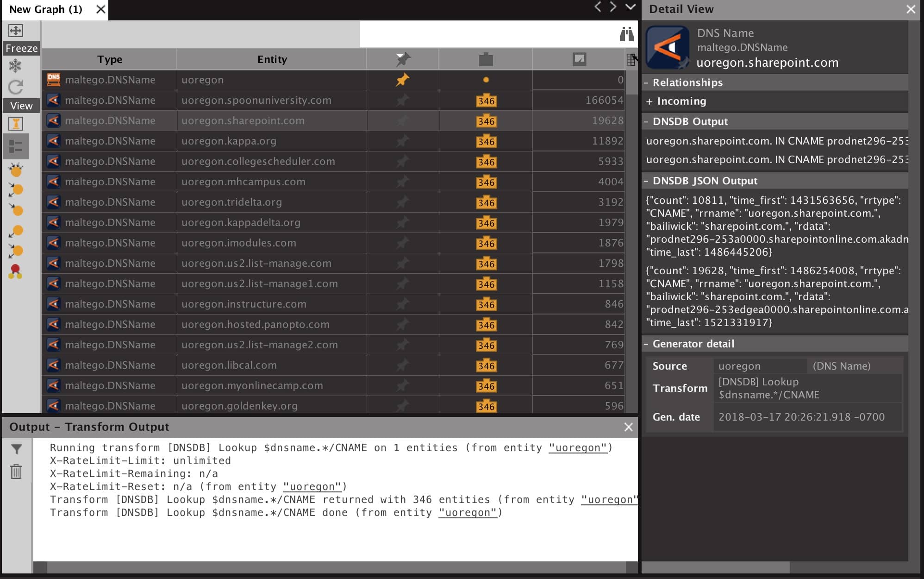This screenshot has height=579, width=924.
Task: Close the Transform Output panel
Action: click(x=628, y=427)
